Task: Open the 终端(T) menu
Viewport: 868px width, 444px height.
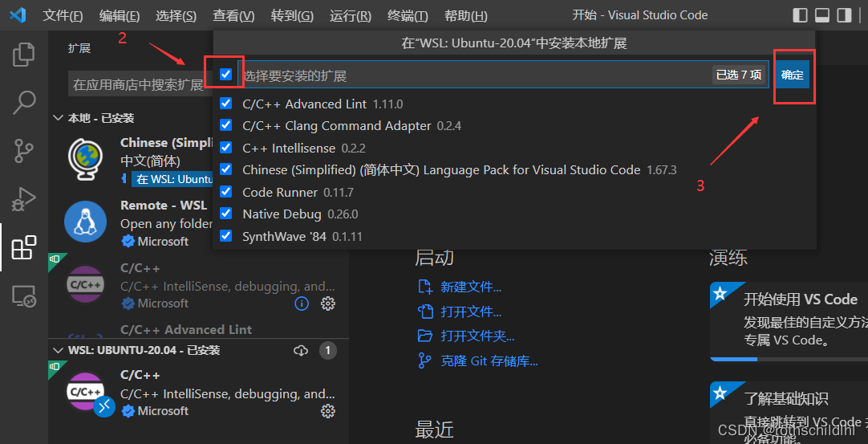Action: point(408,15)
